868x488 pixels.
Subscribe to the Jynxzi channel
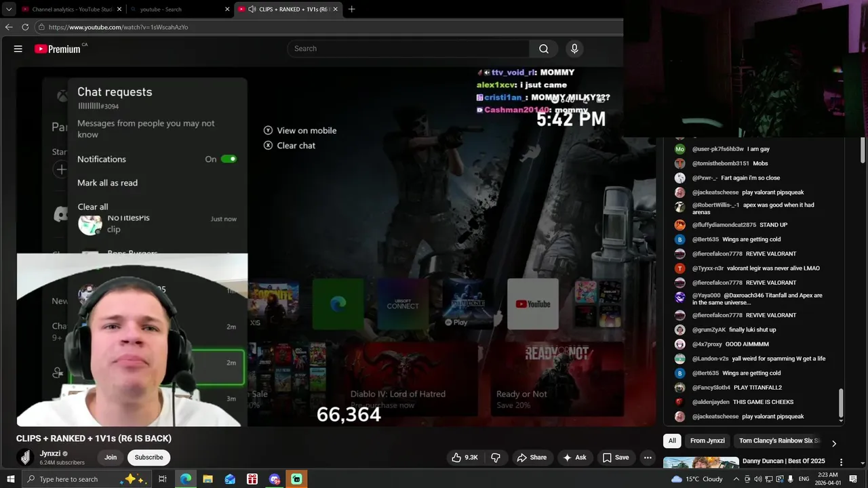click(x=149, y=457)
